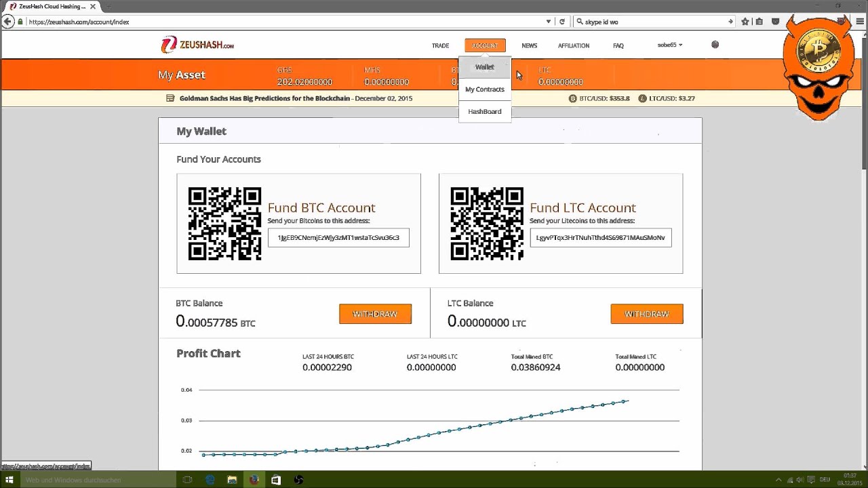This screenshot has width=868, height=488.
Task: Go to the TRADE page
Action: click(440, 45)
